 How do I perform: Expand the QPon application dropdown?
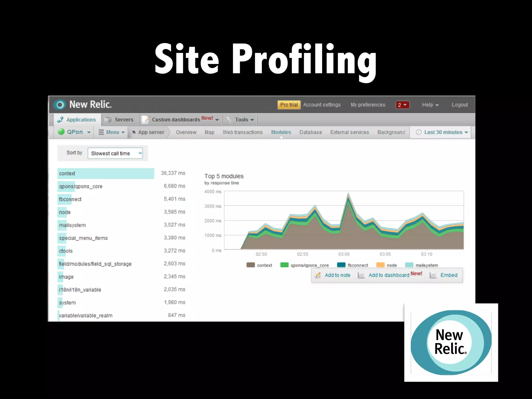tap(89, 132)
